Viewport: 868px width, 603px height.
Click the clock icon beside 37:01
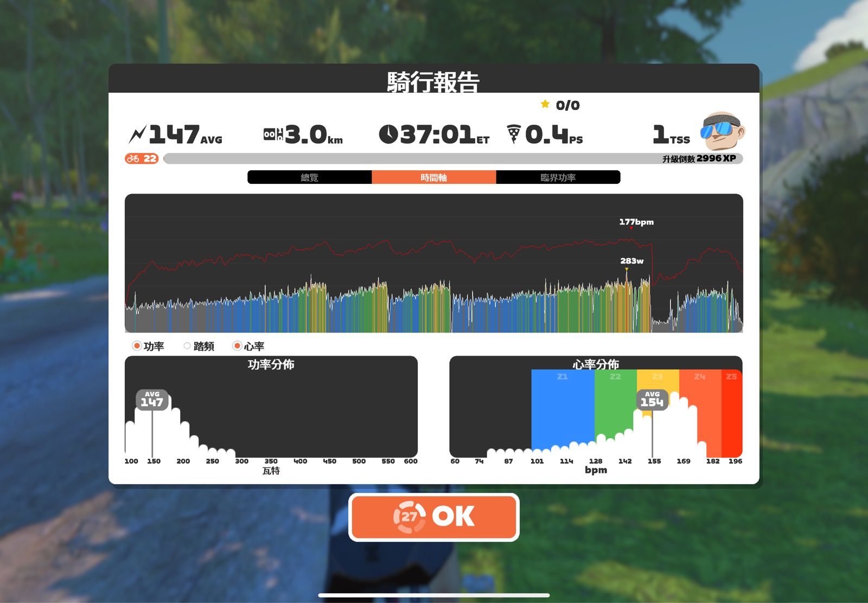coord(388,133)
